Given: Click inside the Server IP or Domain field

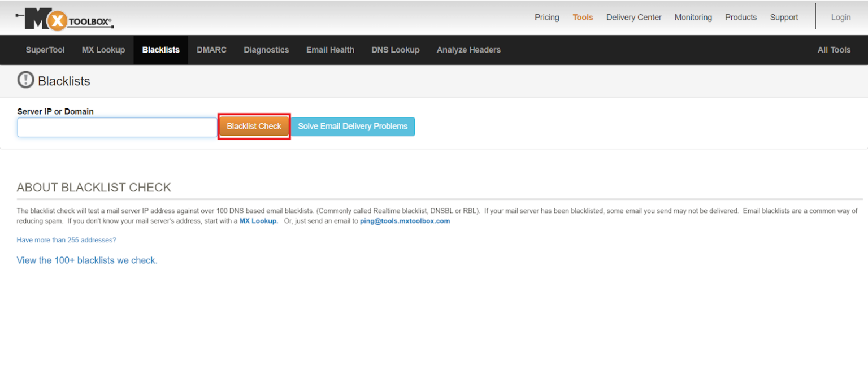Looking at the screenshot, I should coord(116,127).
